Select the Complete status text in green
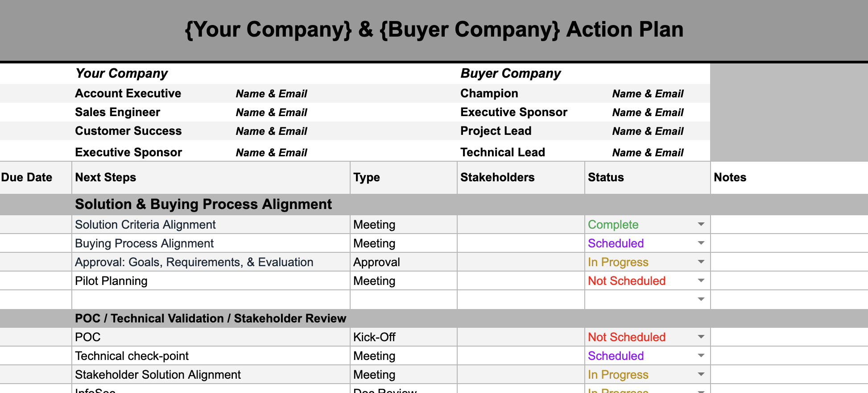Screen dimensions: 868x393 tap(613, 225)
